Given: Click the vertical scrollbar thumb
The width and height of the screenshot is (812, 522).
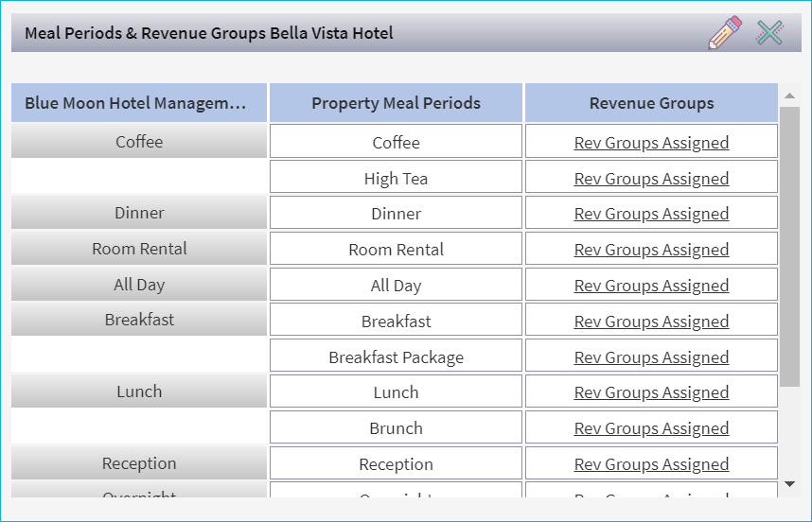Looking at the screenshot, I should click(x=790, y=246).
